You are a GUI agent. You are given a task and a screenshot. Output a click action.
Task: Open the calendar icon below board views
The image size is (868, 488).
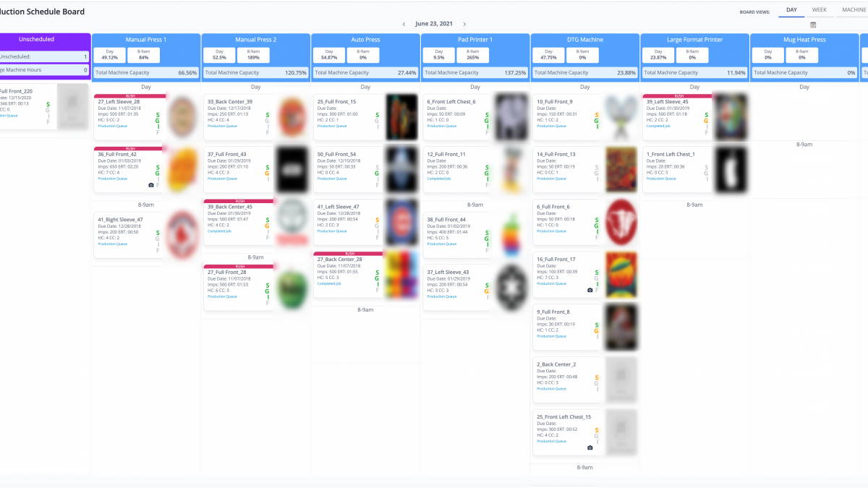814,25
